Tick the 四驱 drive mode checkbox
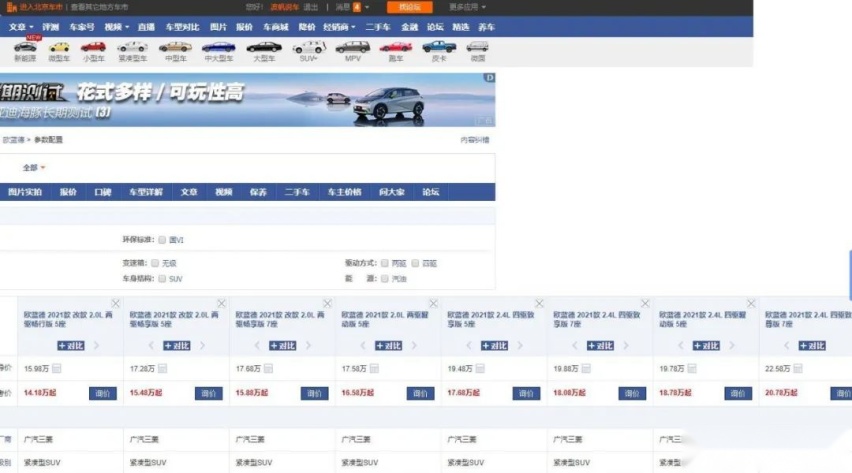852x473 pixels. tap(415, 263)
